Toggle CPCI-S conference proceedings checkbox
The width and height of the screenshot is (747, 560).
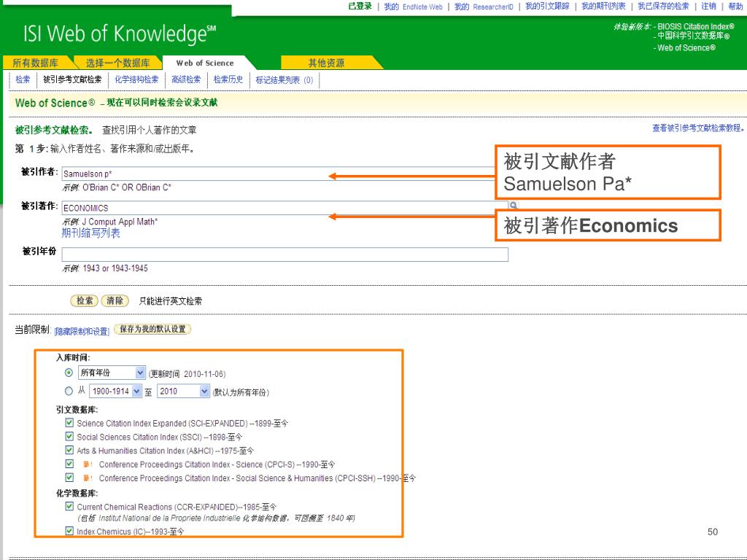tap(69, 464)
